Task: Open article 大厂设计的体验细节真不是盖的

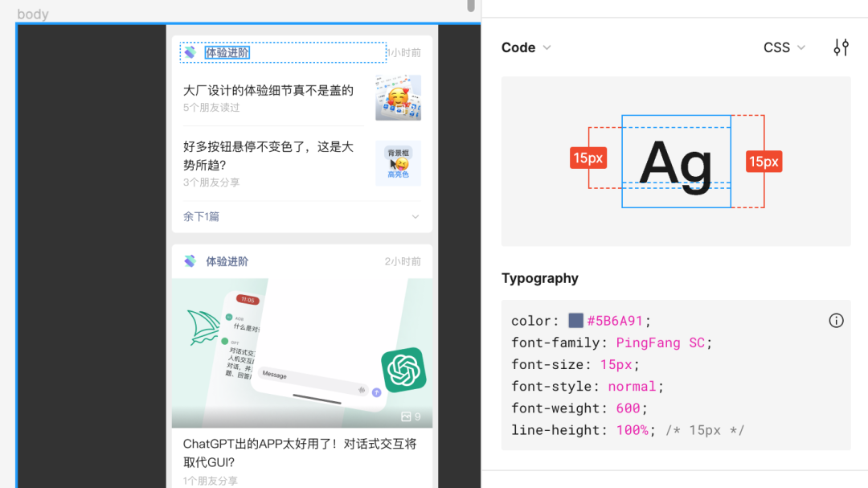Action: (x=268, y=90)
